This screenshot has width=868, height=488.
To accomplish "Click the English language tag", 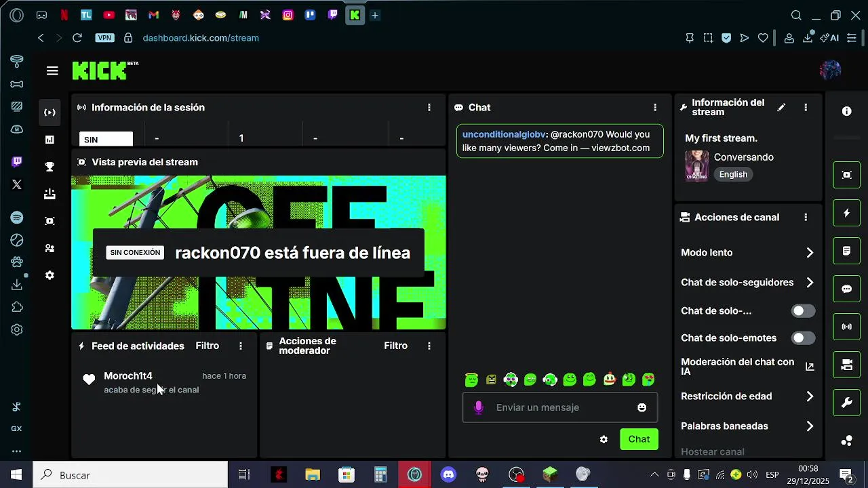I will click(x=733, y=174).
